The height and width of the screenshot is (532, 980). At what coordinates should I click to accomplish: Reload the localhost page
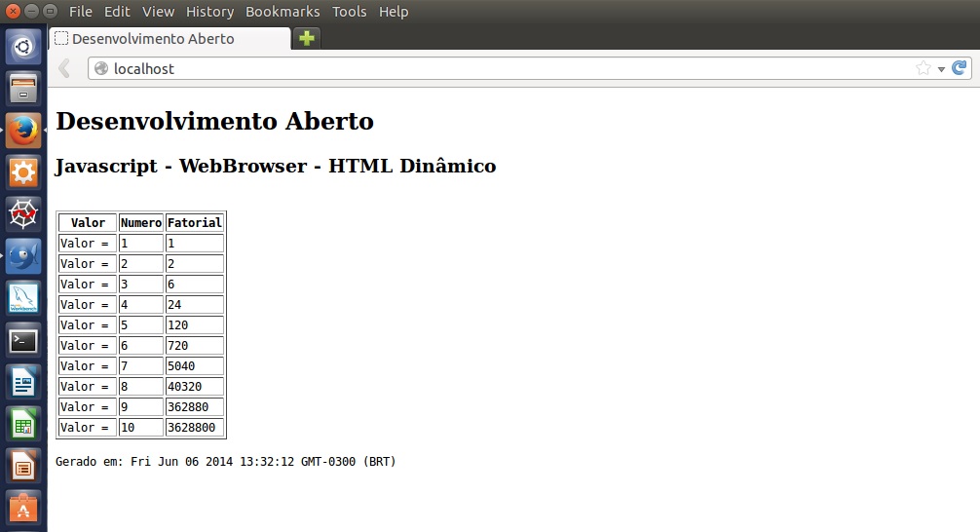point(960,68)
